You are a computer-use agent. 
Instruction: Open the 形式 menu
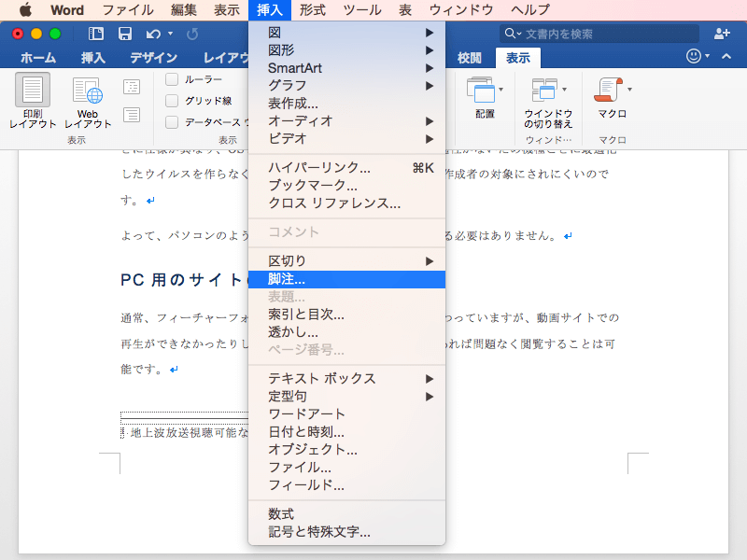pos(313,9)
